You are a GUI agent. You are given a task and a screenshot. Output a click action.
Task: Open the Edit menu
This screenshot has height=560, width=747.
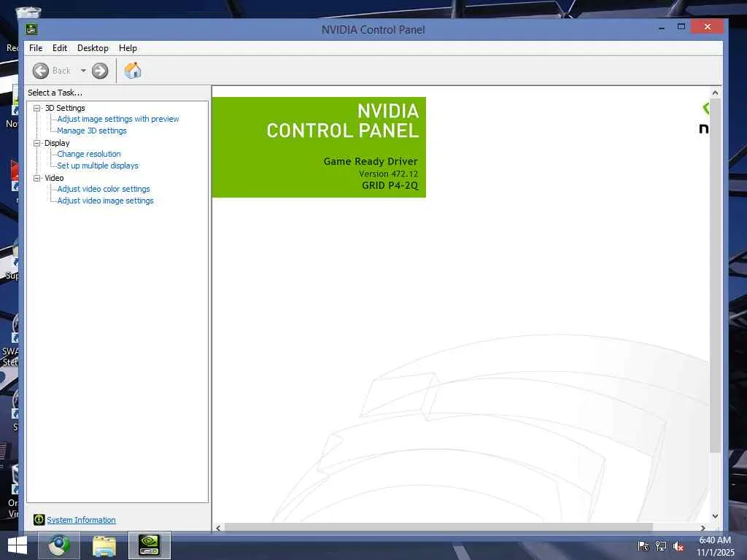point(60,48)
